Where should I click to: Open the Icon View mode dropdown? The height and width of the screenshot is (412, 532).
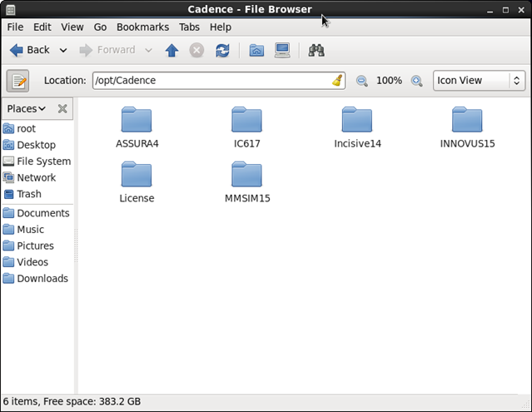tap(479, 81)
